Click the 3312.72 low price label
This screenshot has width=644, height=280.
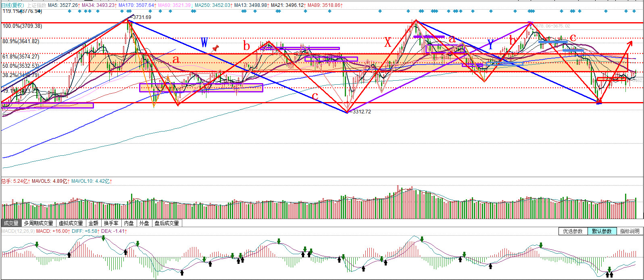pos(362,112)
